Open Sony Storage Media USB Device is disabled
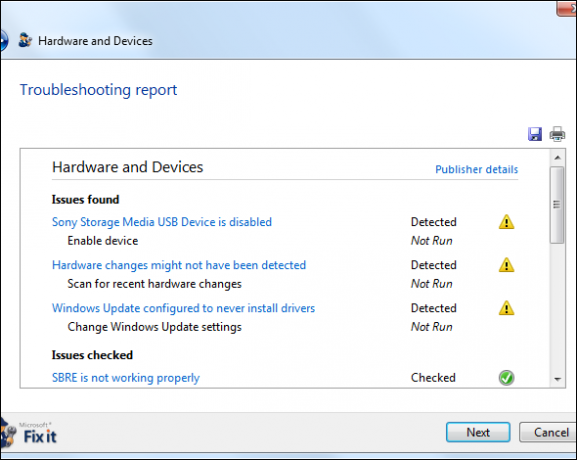 162,222
